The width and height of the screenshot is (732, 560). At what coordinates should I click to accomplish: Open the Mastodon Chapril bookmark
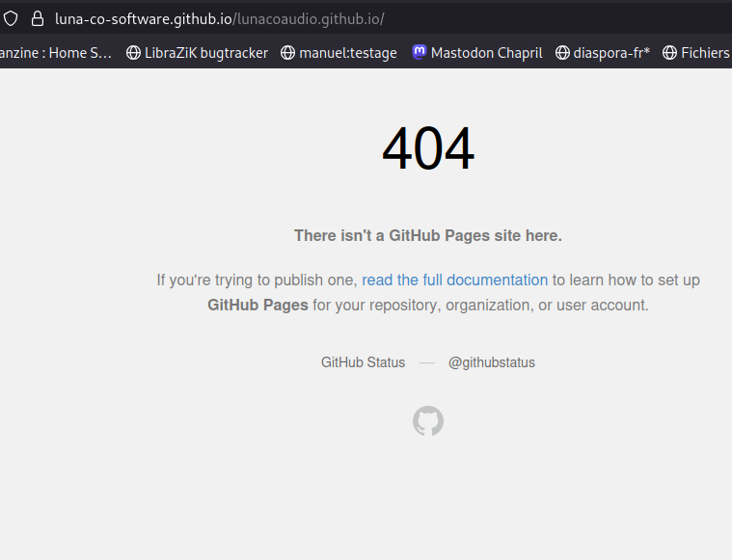(486, 53)
